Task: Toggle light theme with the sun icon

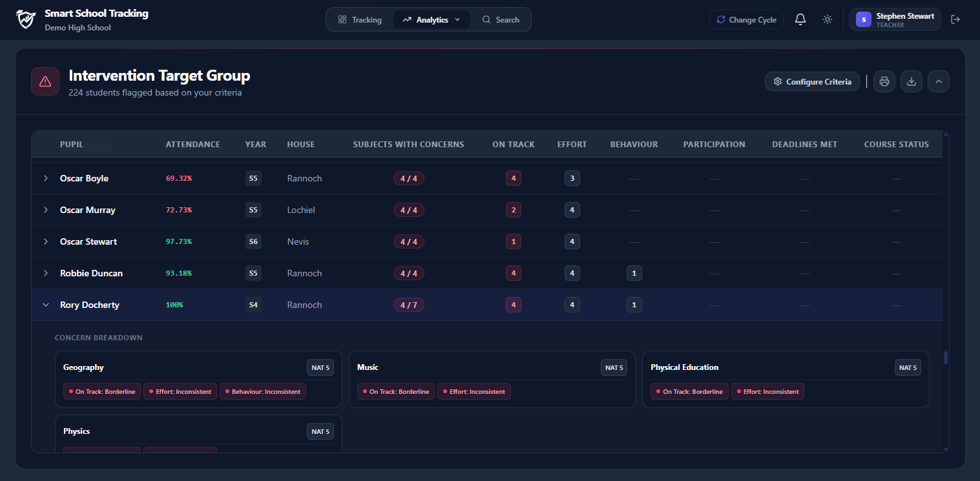Action: point(828,19)
